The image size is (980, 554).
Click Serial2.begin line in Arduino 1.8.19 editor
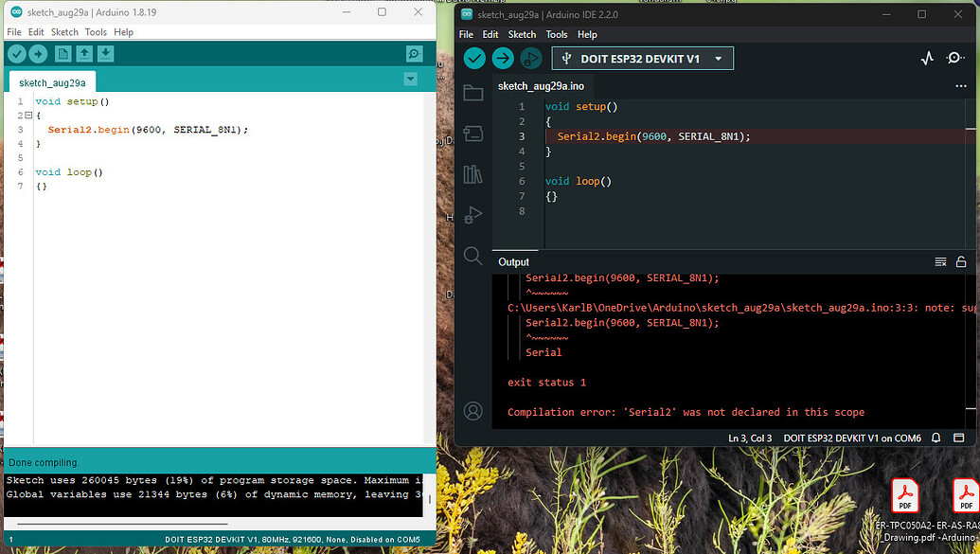coord(148,130)
